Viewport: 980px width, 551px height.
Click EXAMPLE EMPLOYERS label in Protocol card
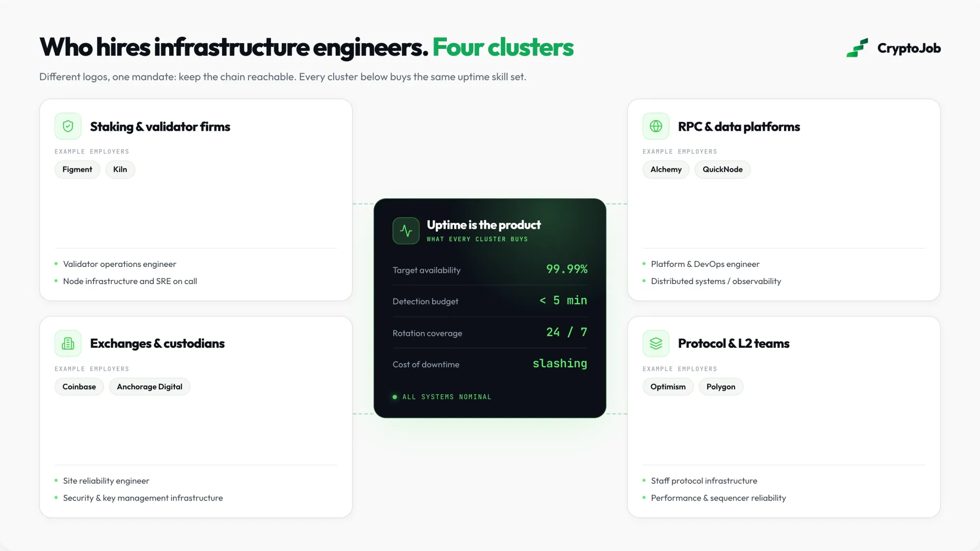680,369
